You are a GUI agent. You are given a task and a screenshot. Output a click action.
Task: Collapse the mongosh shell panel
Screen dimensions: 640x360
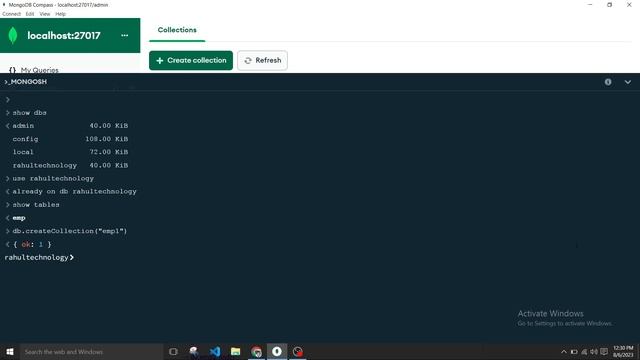click(627, 82)
